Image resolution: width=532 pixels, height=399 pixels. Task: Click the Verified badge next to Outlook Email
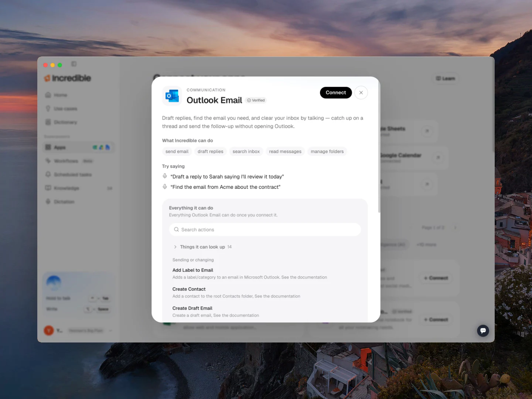[x=256, y=100]
